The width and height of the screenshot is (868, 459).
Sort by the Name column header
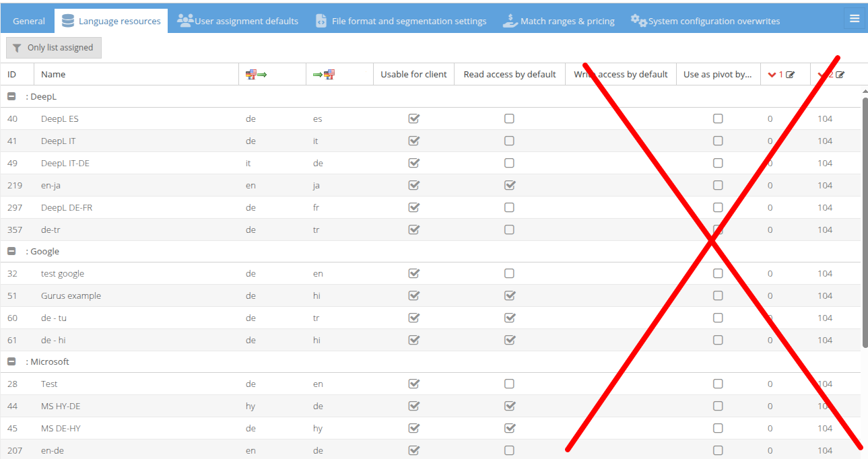[x=53, y=75]
